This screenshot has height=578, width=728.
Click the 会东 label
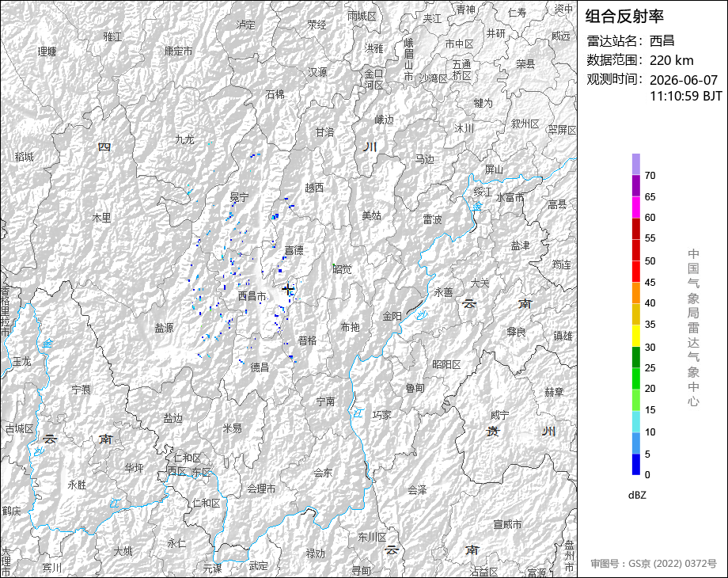coord(323,473)
